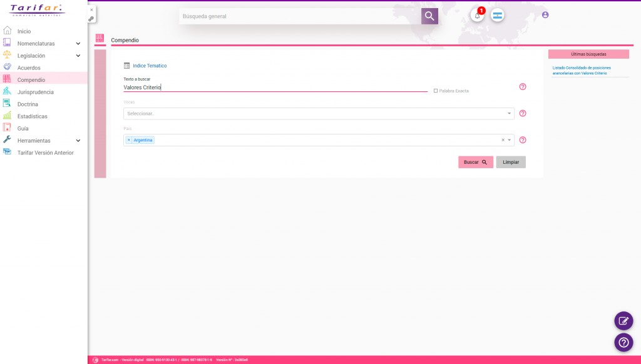Image resolution: width=641 pixels, height=364 pixels.
Task: Click the Compendio page title
Action: pos(125,40)
